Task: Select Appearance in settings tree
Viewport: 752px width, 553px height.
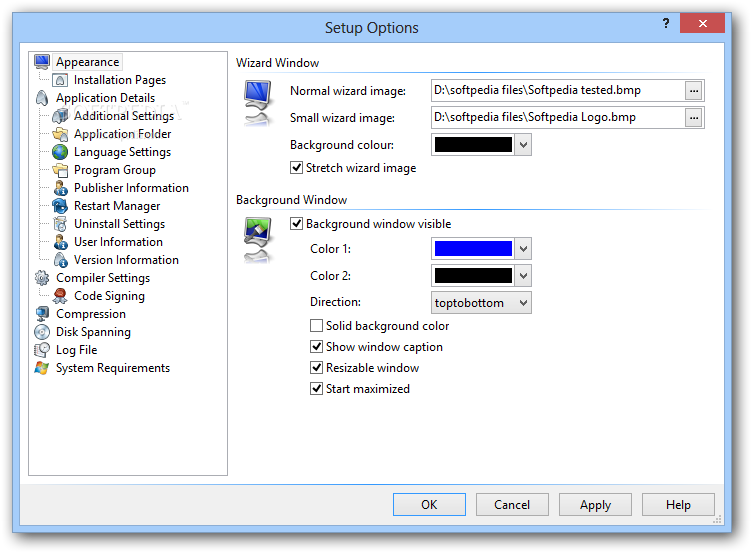Action: (x=87, y=62)
